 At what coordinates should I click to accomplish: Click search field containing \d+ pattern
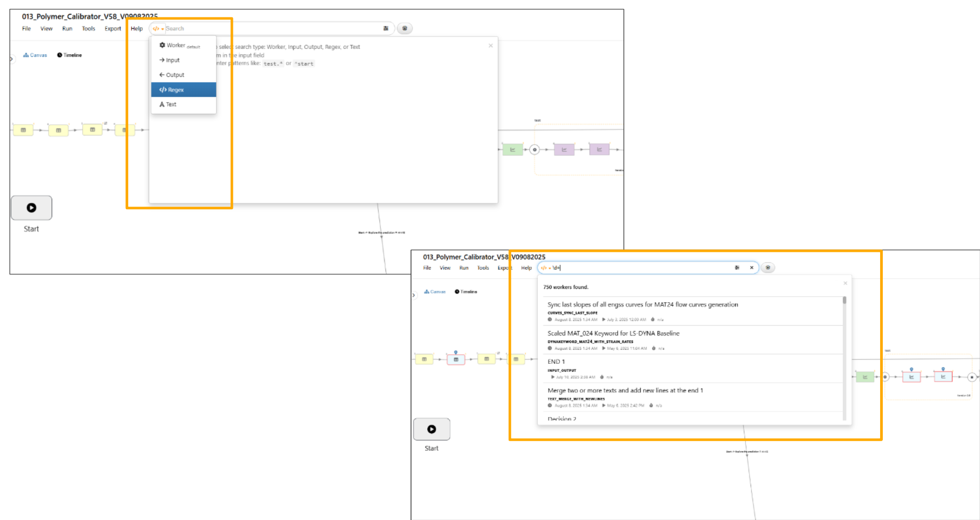point(641,268)
